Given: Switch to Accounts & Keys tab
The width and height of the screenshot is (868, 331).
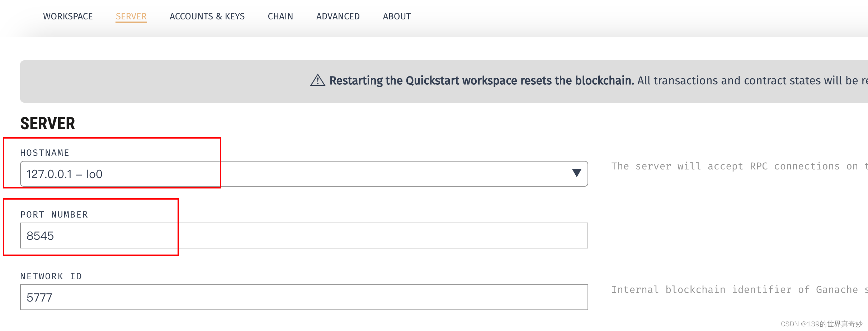Looking at the screenshot, I should pos(207,17).
